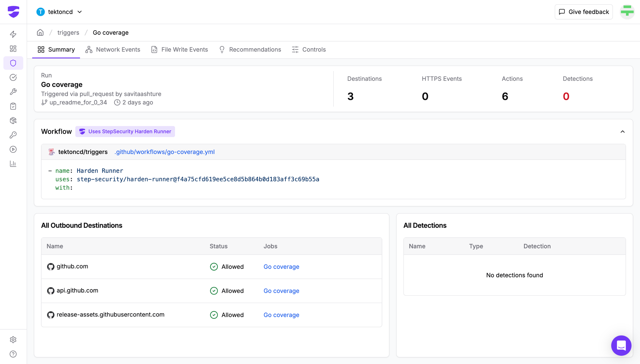Click the key icon in sidebar
The width and height of the screenshot is (640, 364).
13,135
